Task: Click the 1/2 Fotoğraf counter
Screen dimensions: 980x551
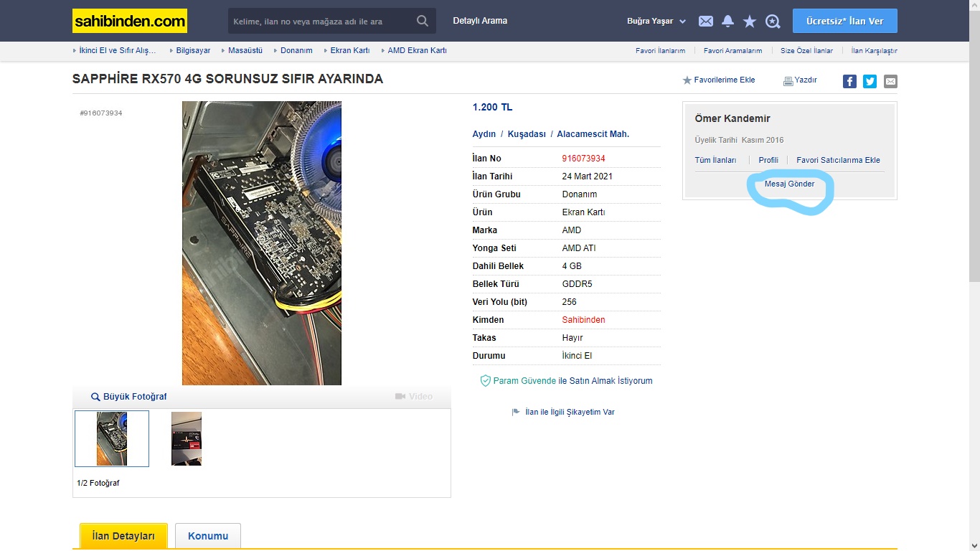Action: click(x=98, y=483)
